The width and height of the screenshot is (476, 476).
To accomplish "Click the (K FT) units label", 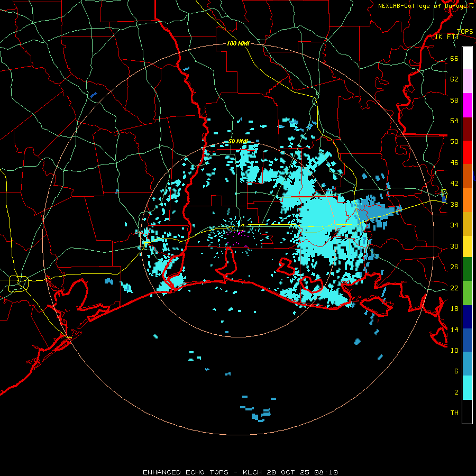I will pyautogui.click(x=447, y=36).
